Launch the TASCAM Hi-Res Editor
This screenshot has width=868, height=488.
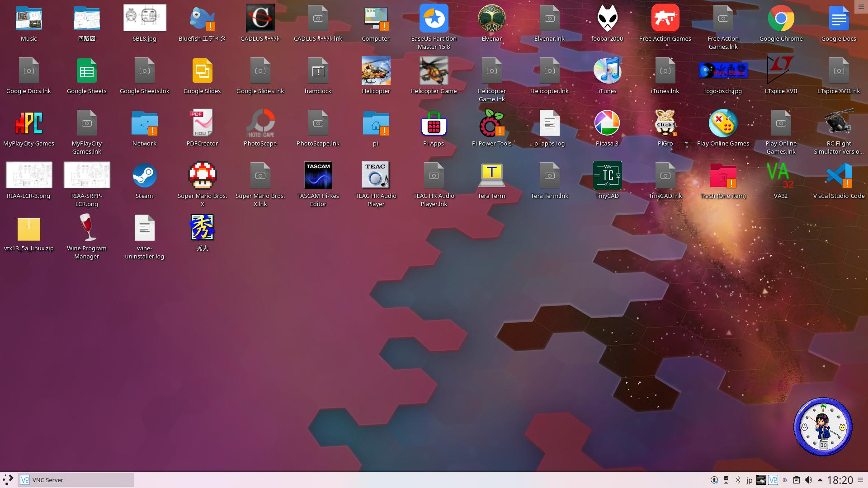(x=318, y=175)
